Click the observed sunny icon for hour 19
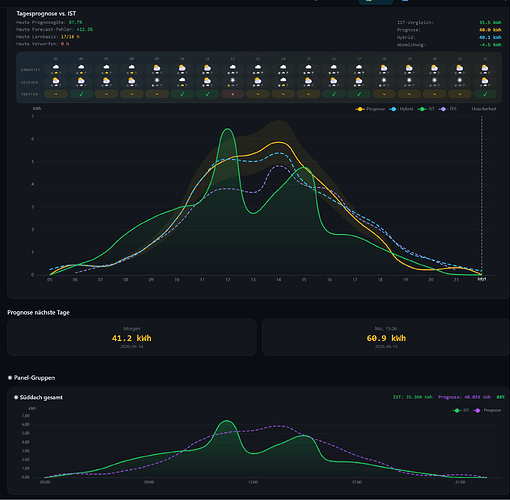 pos(409,82)
